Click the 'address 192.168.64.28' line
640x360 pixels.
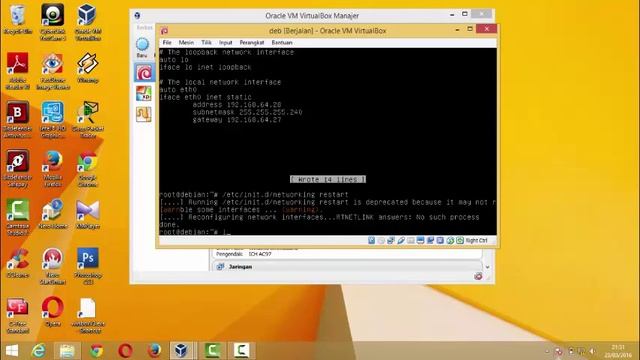pos(237,104)
